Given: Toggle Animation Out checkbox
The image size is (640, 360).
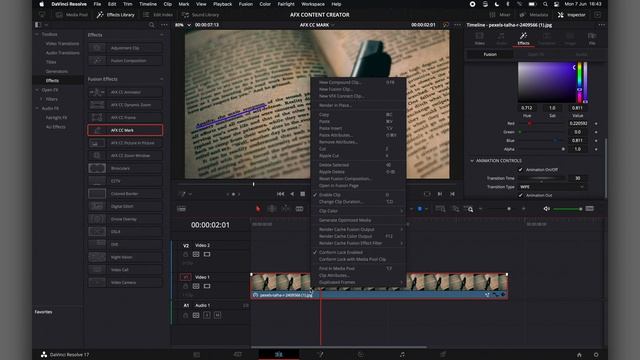Looking at the screenshot, I should click(520, 195).
